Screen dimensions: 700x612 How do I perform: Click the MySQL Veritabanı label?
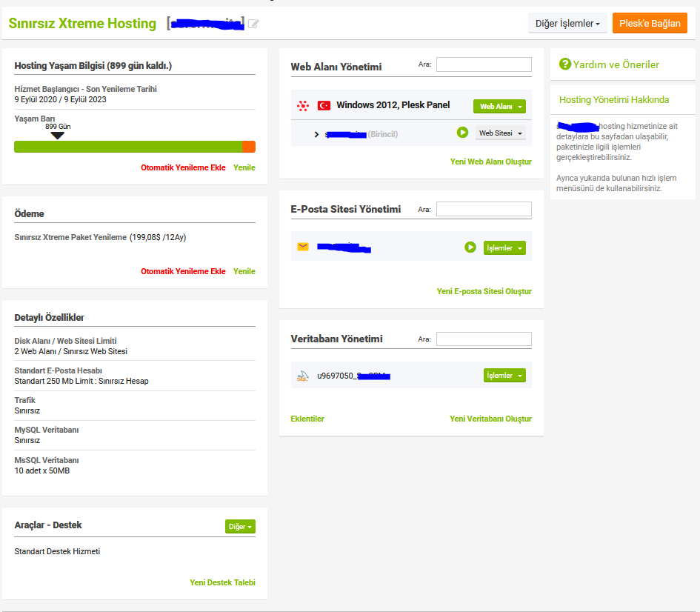[x=47, y=430]
